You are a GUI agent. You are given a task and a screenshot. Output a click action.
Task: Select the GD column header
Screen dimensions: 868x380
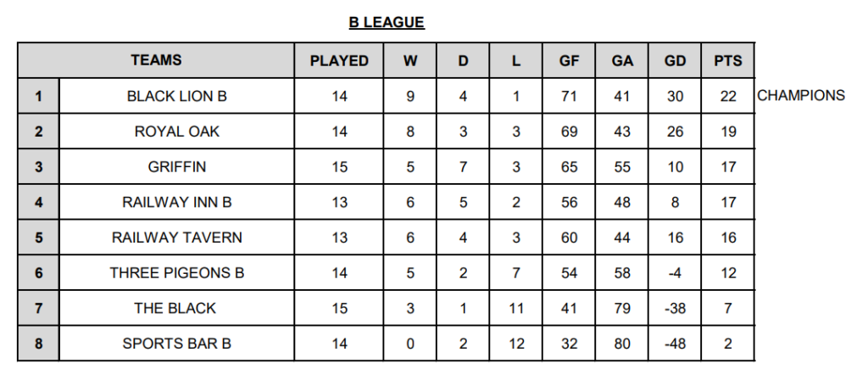click(675, 60)
